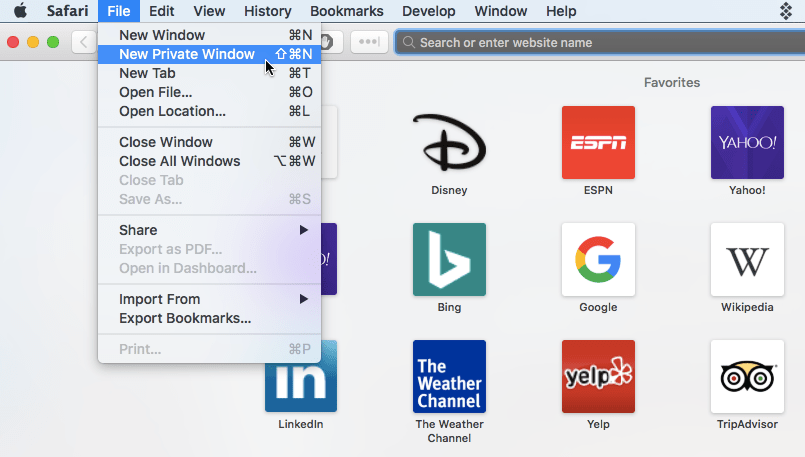Click the green full-screen window button
The image size is (805, 457).
53,42
